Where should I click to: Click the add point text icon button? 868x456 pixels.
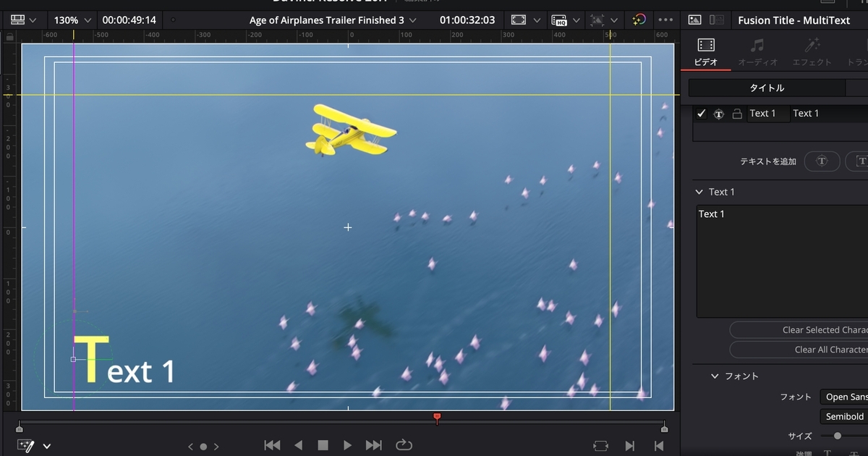coord(822,161)
